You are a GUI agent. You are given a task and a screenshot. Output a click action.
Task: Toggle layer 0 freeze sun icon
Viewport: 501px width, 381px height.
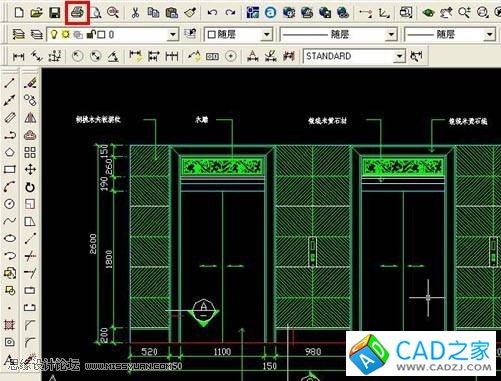point(65,34)
